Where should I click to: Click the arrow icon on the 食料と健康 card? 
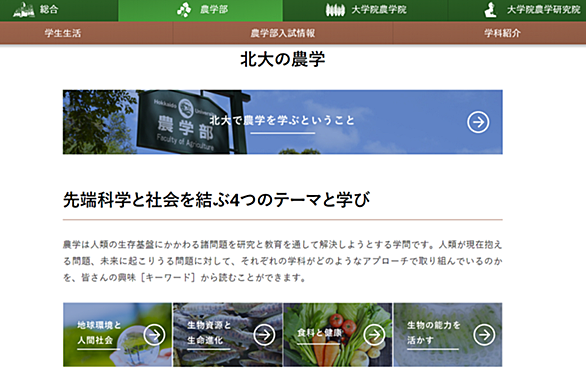[x=374, y=335]
